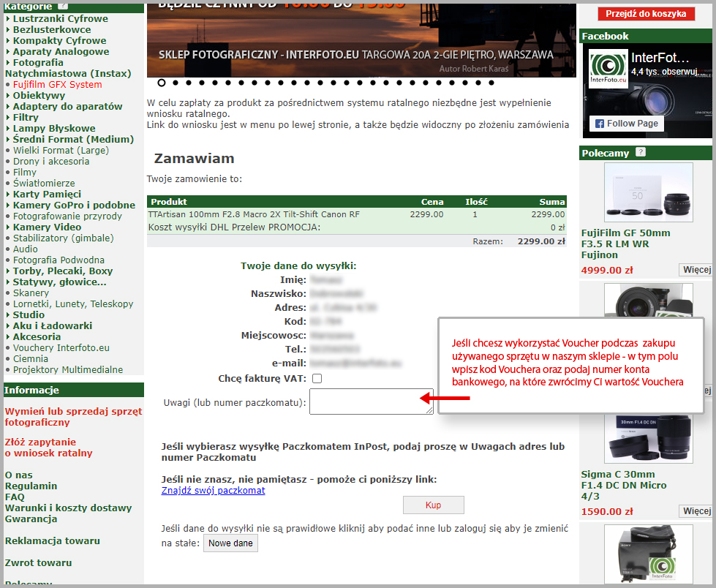This screenshot has height=588, width=716.
Task: Open Wielki Format (Large) category
Action: pyautogui.click(x=61, y=150)
